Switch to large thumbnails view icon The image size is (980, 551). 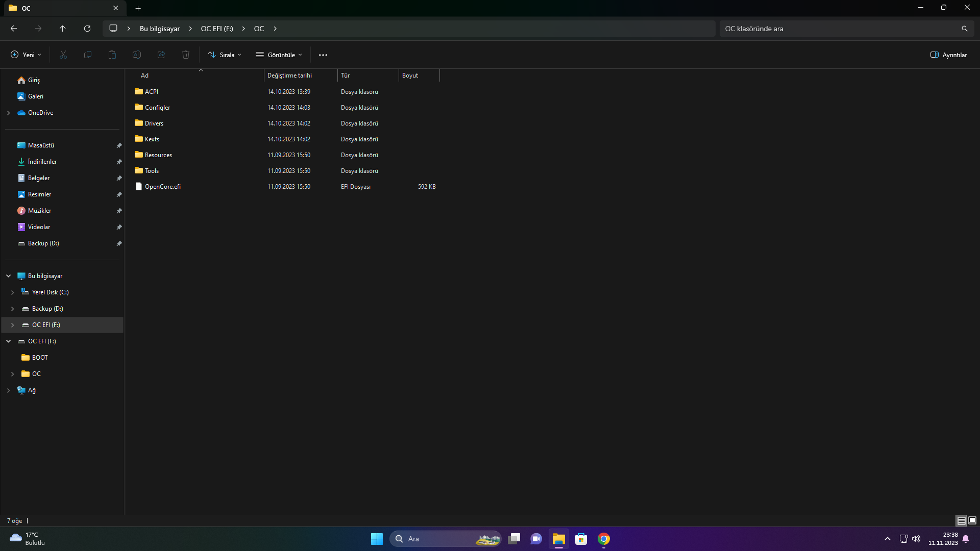[x=972, y=520]
